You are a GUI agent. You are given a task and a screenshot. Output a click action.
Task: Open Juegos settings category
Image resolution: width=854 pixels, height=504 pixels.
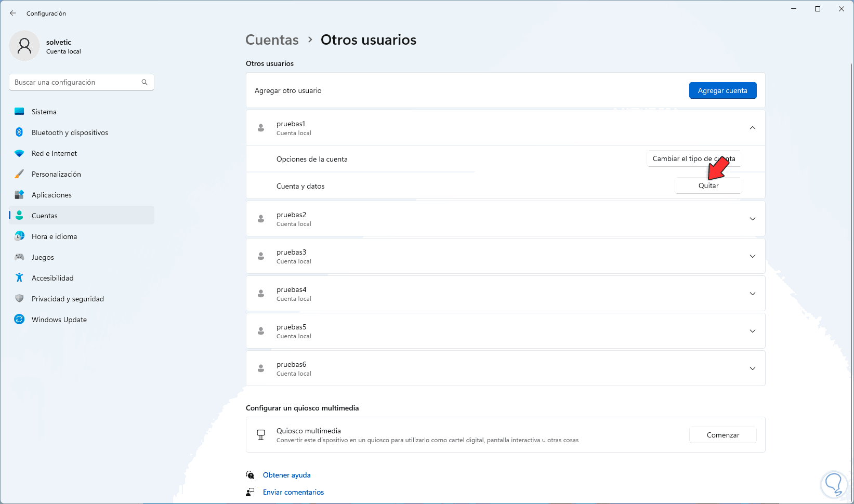tap(43, 257)
